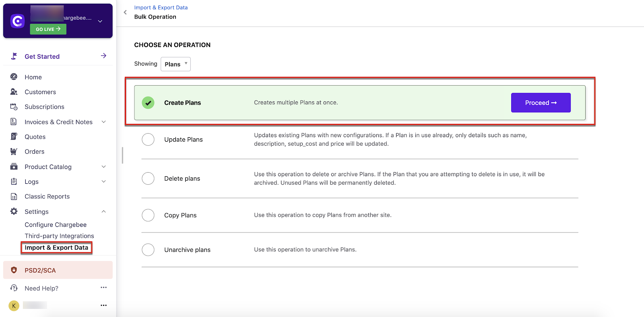
Task: Select the Update Plans radio button
Action: coord(148,140)
